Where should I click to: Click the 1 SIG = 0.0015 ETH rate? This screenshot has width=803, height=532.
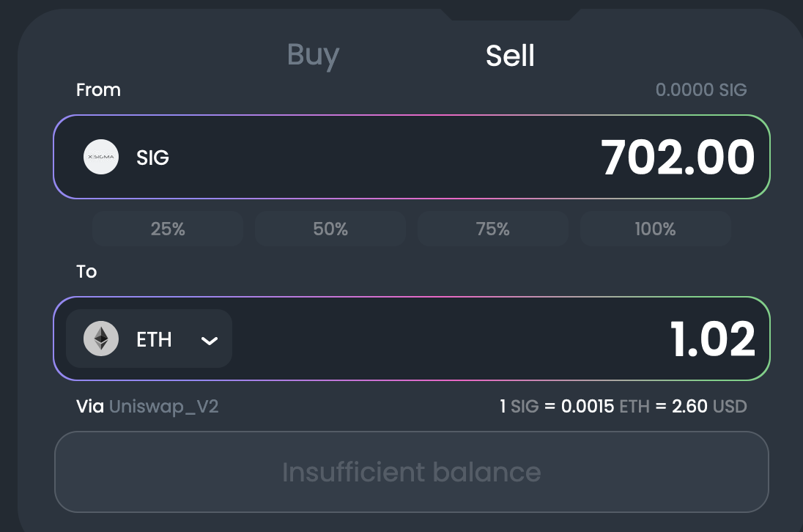click(574, 406)
